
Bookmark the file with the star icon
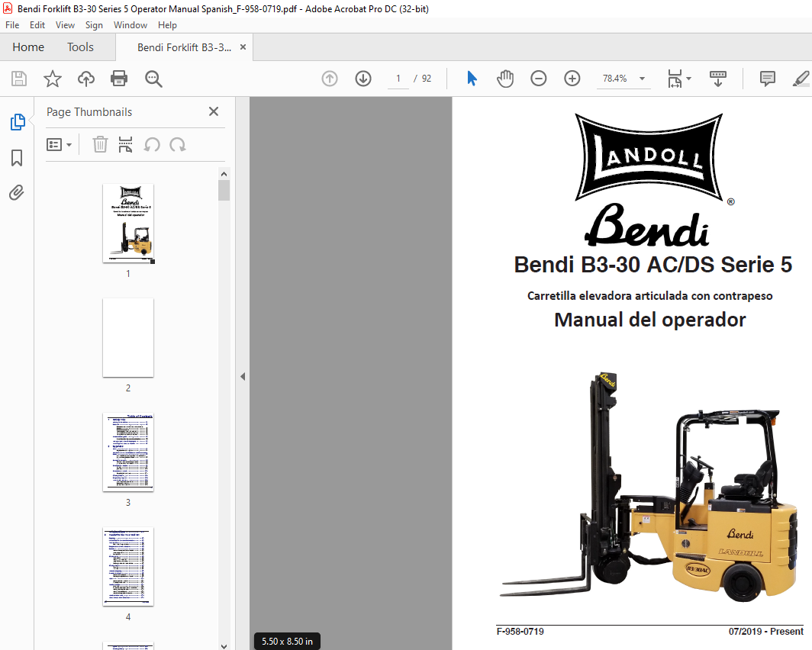(x=53, y=79)
